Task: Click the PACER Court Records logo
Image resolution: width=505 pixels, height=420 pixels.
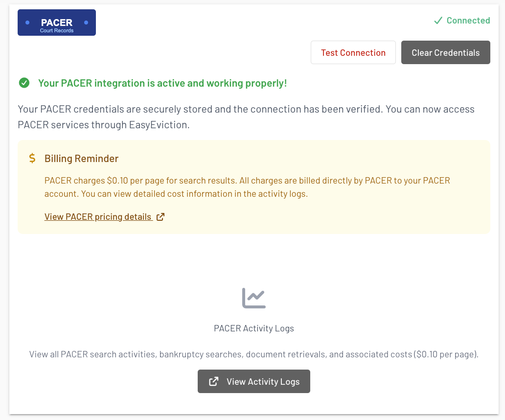Action: (x=57, y=23)
